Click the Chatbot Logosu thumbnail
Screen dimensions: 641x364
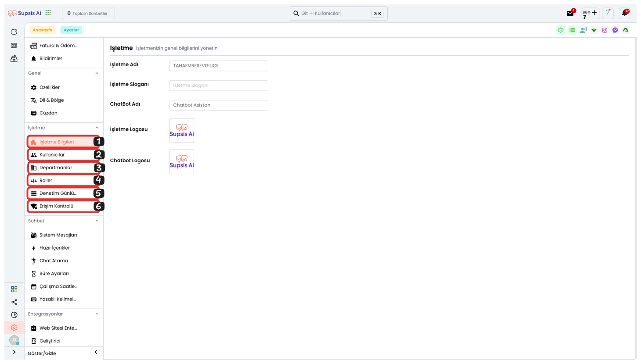tap(182, 161)
